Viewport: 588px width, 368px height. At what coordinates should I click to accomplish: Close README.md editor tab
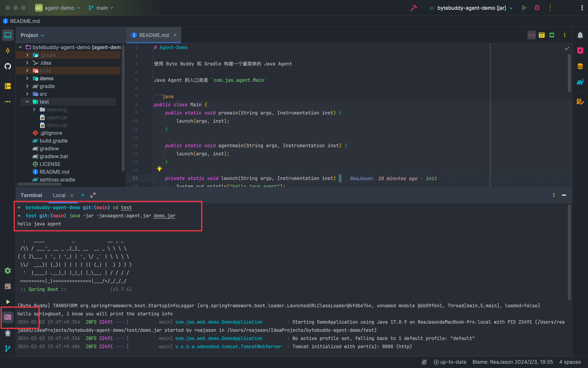pyautogui.click(x=175, y=35)
